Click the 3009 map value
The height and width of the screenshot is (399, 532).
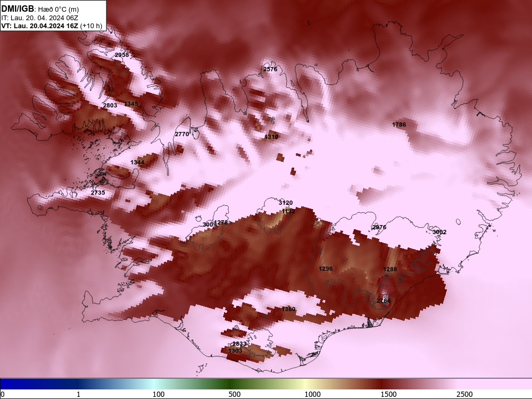coord(209,225)
